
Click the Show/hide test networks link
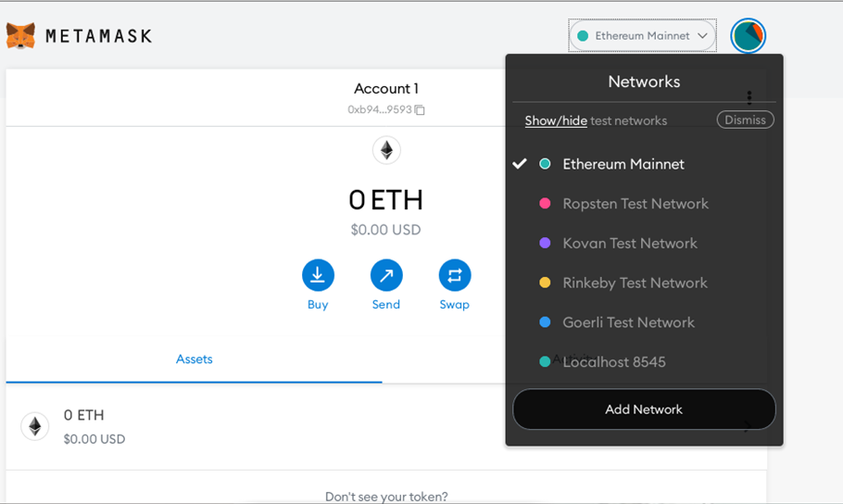point(556,120)
